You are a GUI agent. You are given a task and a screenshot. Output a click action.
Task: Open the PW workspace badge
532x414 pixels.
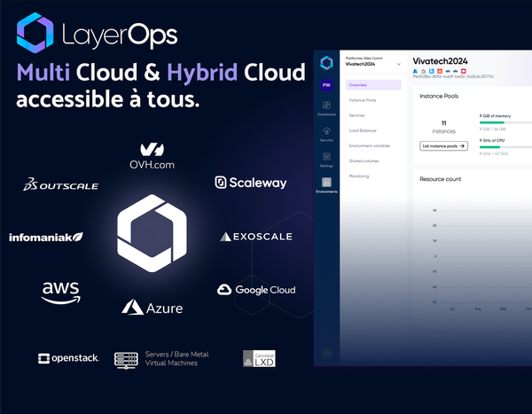pyautogui.click(x=326, y=85)
